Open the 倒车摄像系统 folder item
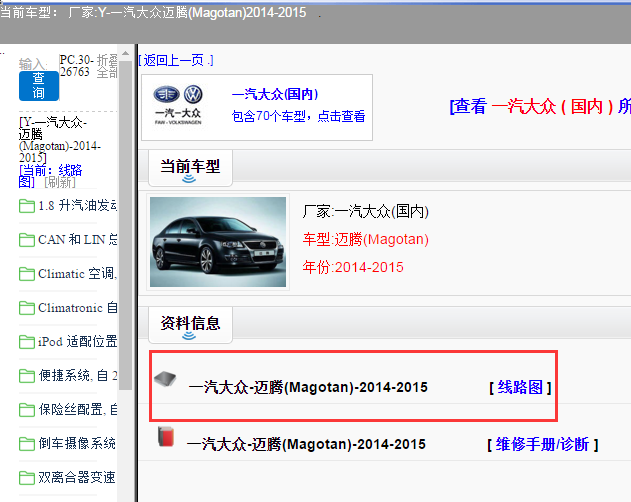This screenshot has height=502, width=631. tap(77, 443)
